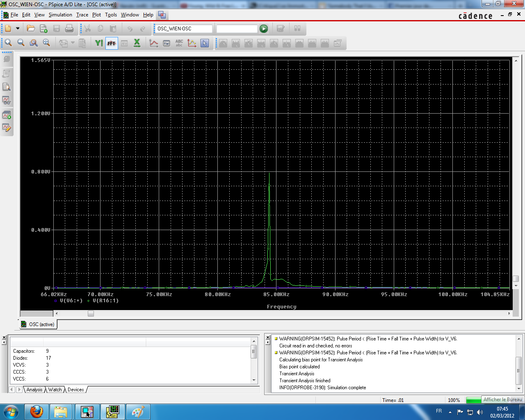Open the Window menu
Viewport: 525px width, 420px height.
click(x=130, y=15)
